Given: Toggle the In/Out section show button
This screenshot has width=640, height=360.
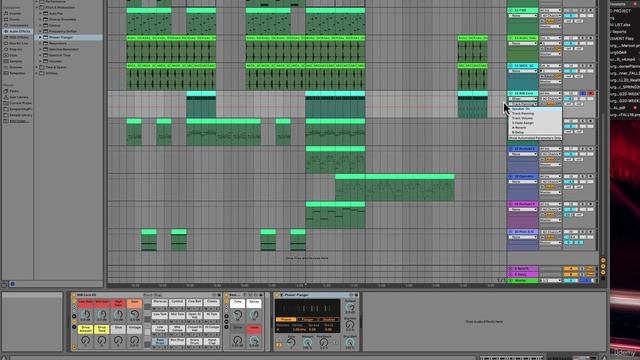Looking at the screenshot, I should (x=603, y=260).
